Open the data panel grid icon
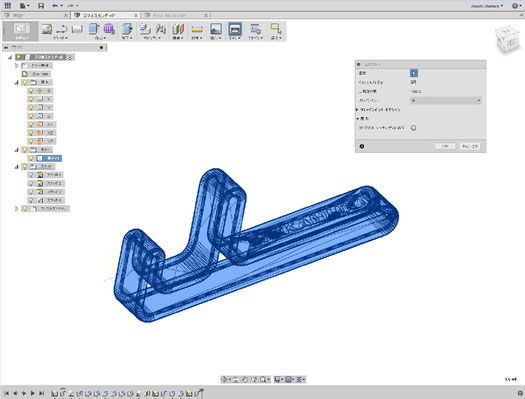Screen dimensions: 525x399 click(x=7, y=6)
